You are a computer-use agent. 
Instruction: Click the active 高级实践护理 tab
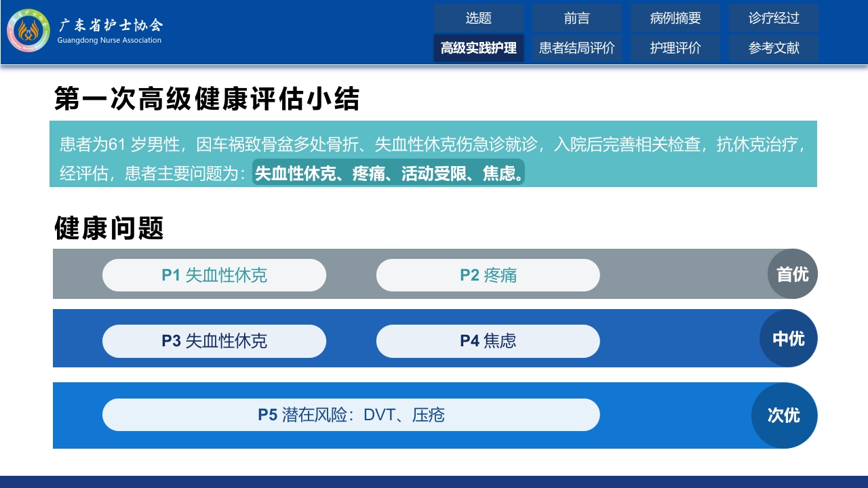click(x=479, y=47)
